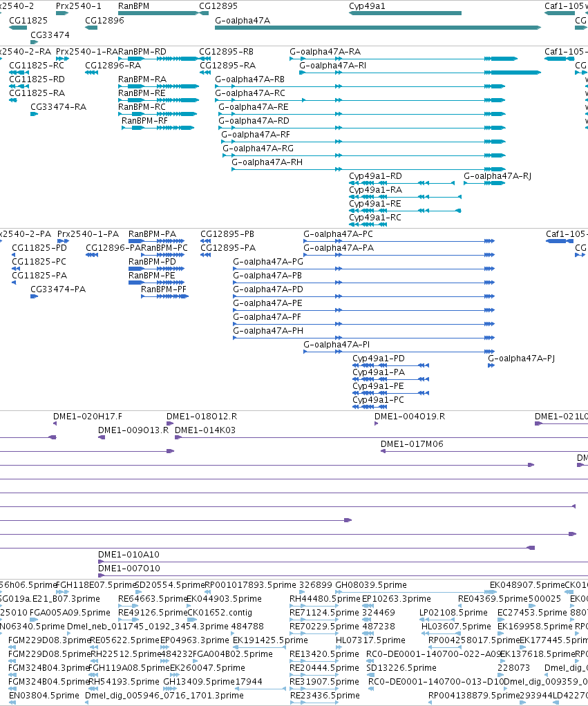Select protein G-oalpha47A-PA

pyautogui.click(x=339, y=248)
